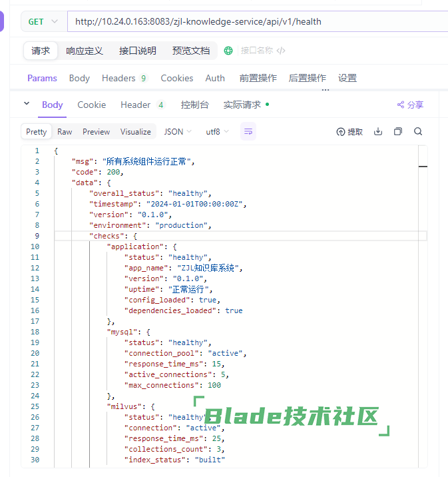Select the Pretty view mode
The height and width of the screenshot is (477, 448).
tap(36, 132)
